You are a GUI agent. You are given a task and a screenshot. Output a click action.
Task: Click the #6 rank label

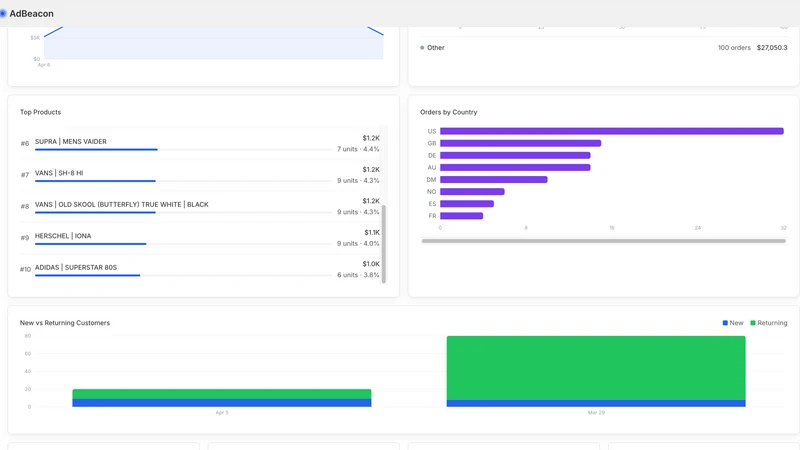point(24,143)
